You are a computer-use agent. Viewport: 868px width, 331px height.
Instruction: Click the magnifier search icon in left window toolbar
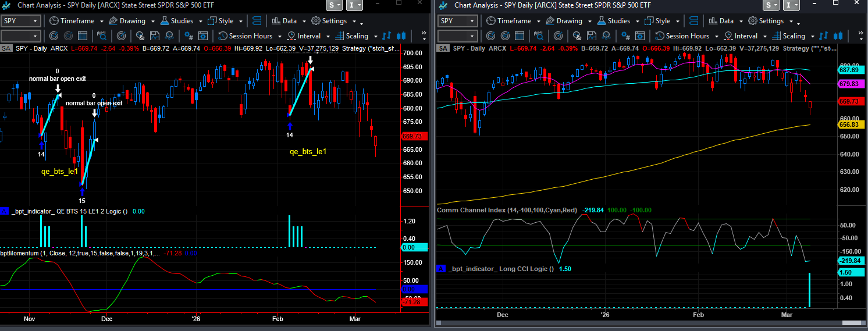(101, 36)
